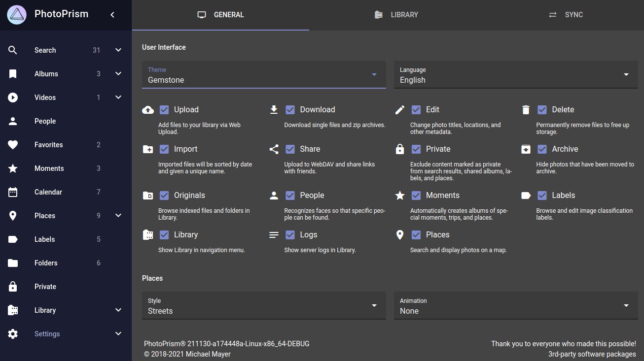Open the Animation dropdown set to None
Screen dimensions: 644x361
tap(516, 306)
